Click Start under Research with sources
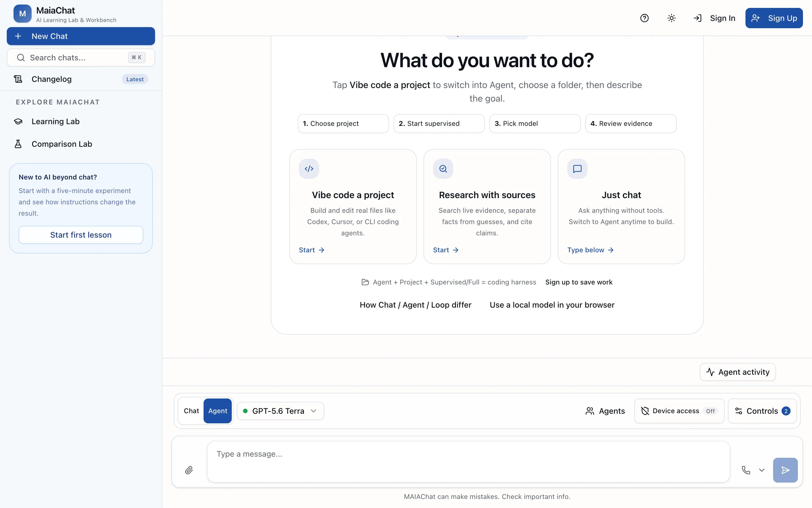 click(x=445, y=250)
